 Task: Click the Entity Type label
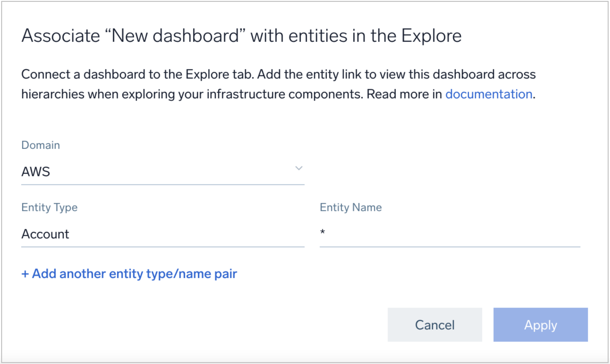tap(49, 207)
